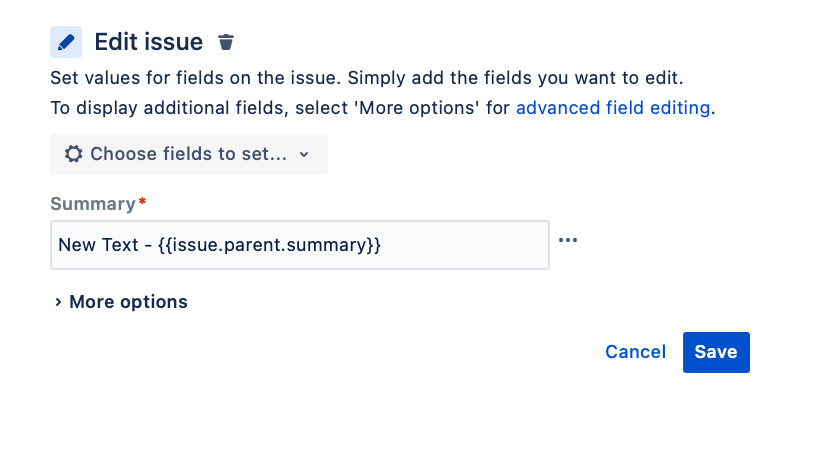Show the More options section

pyautogui.click(x=121, y=302)
